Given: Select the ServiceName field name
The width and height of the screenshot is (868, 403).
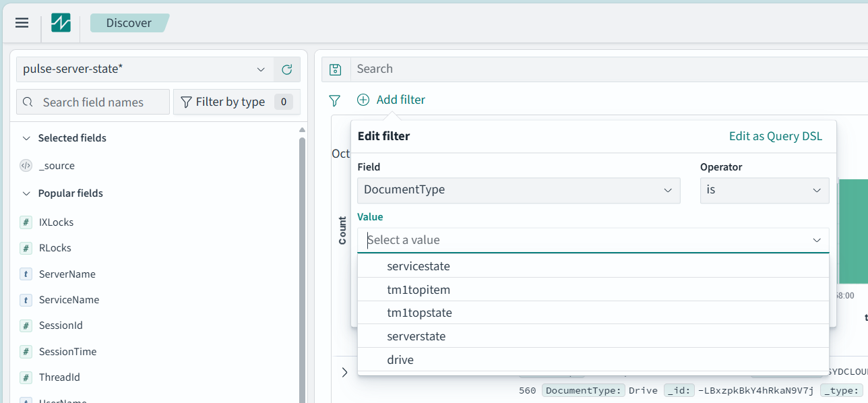Looking at the screenshot, I should (x=69, y=300).
